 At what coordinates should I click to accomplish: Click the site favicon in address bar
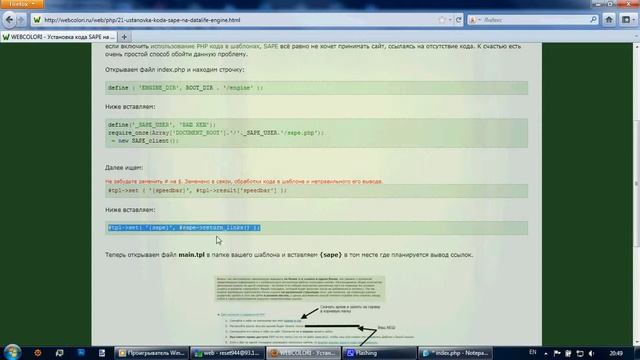[37, 20]
